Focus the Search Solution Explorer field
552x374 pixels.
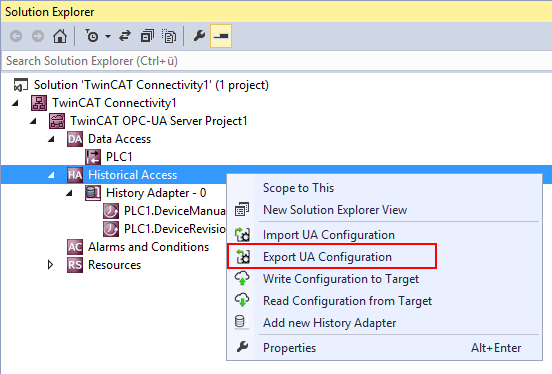coord(276,61)
